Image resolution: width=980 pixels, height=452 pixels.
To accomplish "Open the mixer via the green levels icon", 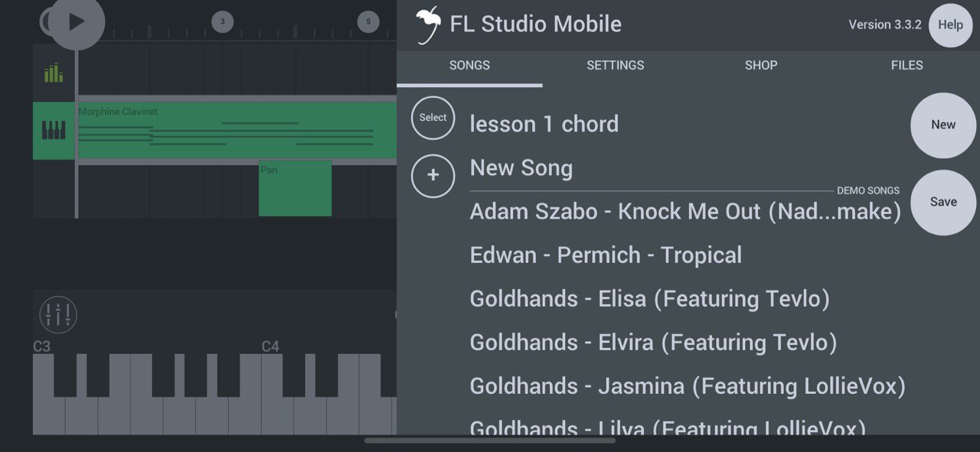I will tap(54, 73).
